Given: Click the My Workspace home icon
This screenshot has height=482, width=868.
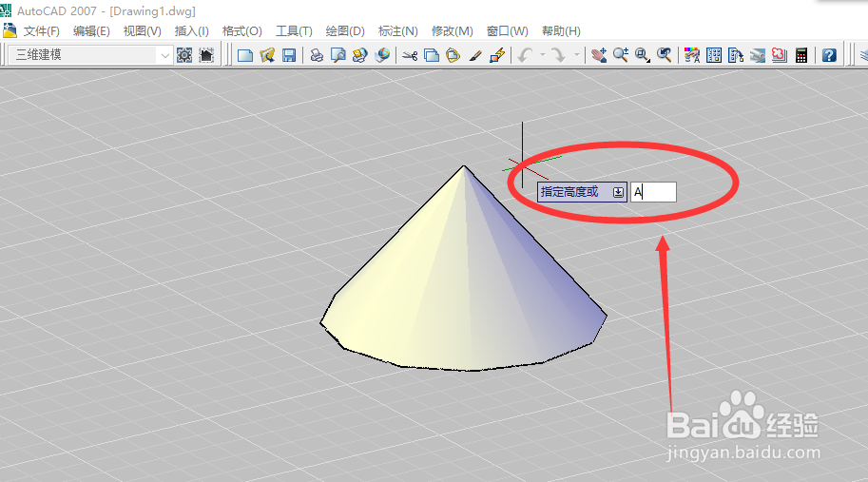Looking at the screenshot, I should point(206,55).
